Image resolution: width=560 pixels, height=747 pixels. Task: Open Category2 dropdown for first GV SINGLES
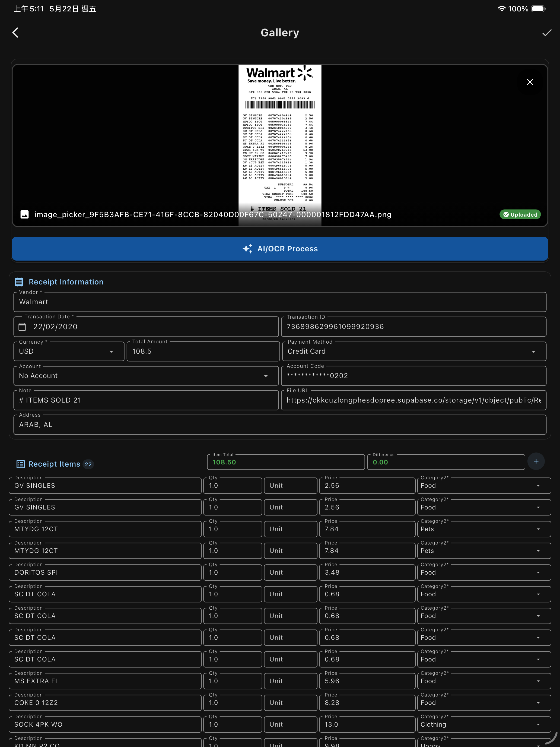coord(484,486)
